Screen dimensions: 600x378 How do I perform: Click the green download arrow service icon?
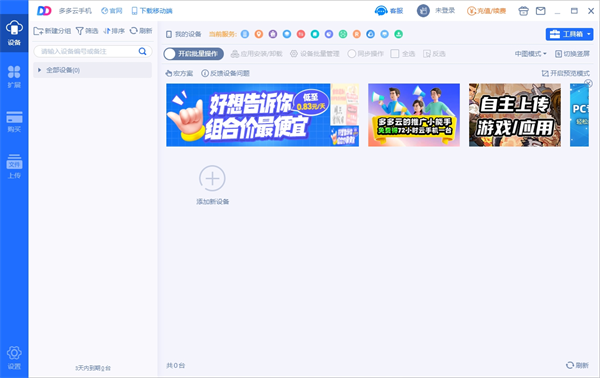(x=398, y=34)
